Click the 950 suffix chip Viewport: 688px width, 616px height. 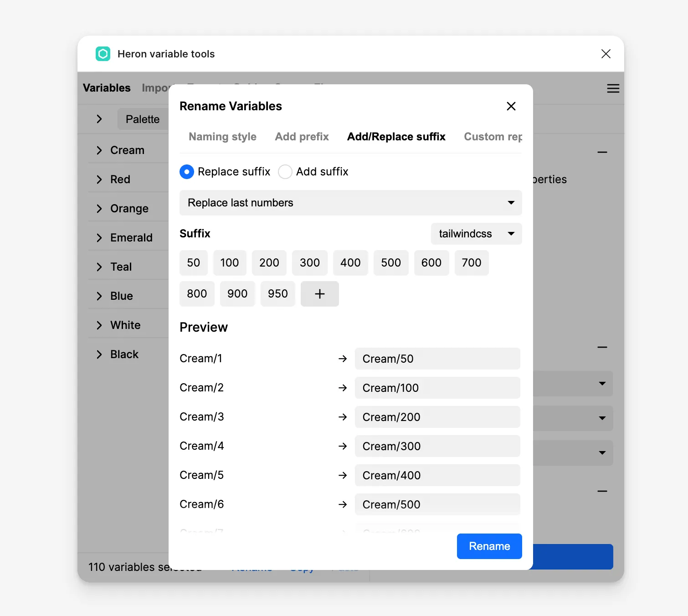(x=277, y=294)
